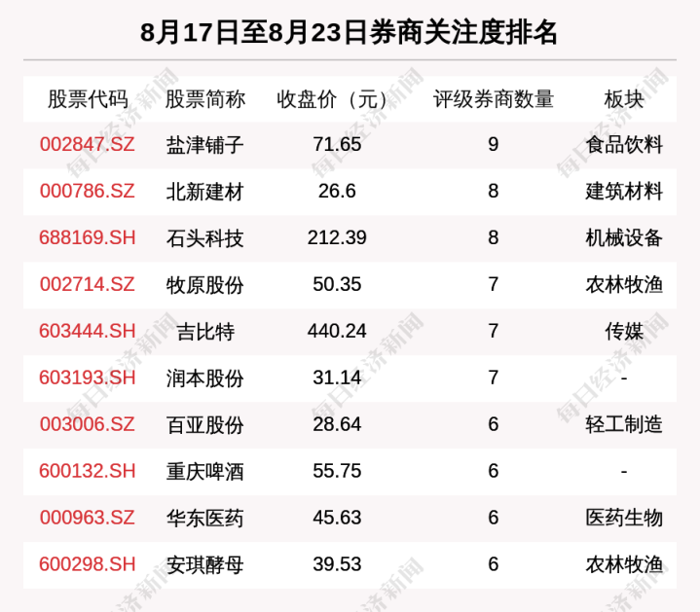The image size is (700, 612).
Task: Click sector 食品饮料
Action: click(624, 145)
